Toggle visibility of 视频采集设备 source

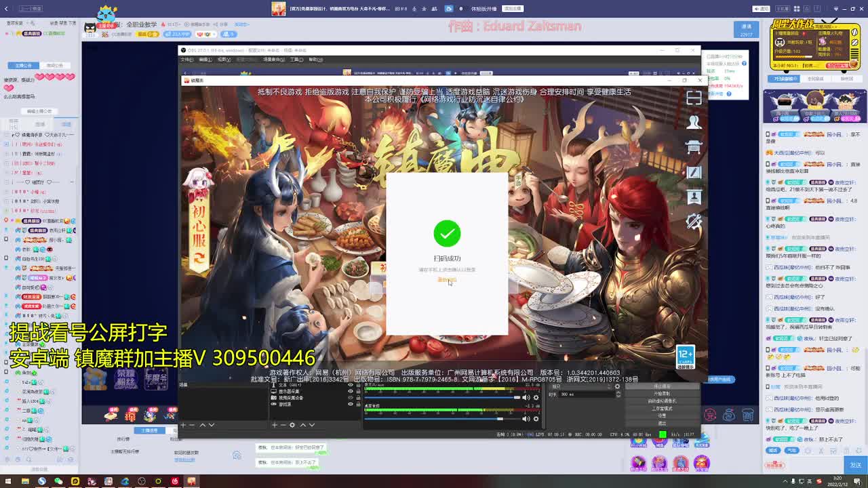click(351, 398)
